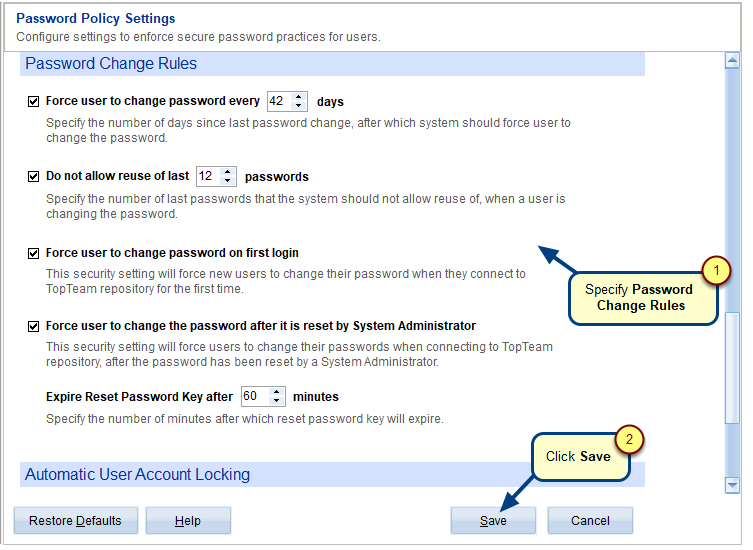The width and height of the screenshot is (753, 550).
Task: Uncheck Force user to change password every
Action: pos(33,101)
